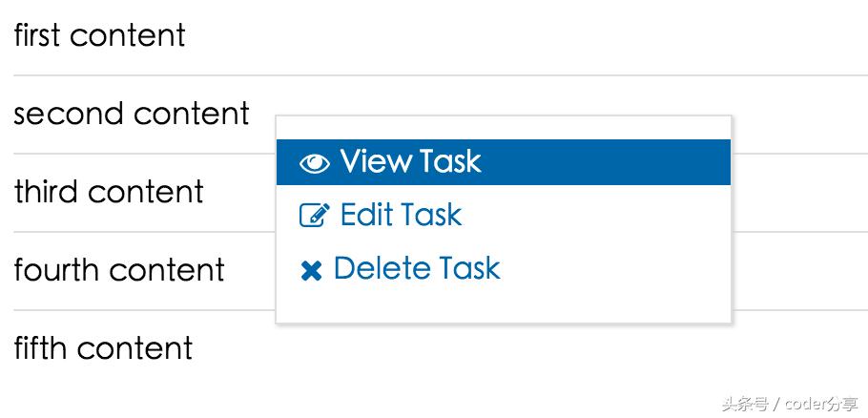This screenshot has width=868, height=418.
Task: Click empty row area right of "fifth content"
Action: click(x=525, y=358)
